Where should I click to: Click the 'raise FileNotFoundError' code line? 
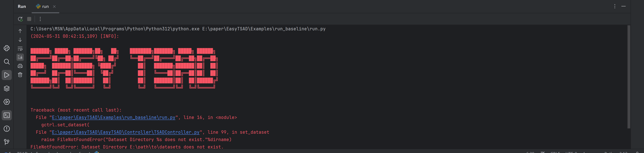(x=136, y=140)
